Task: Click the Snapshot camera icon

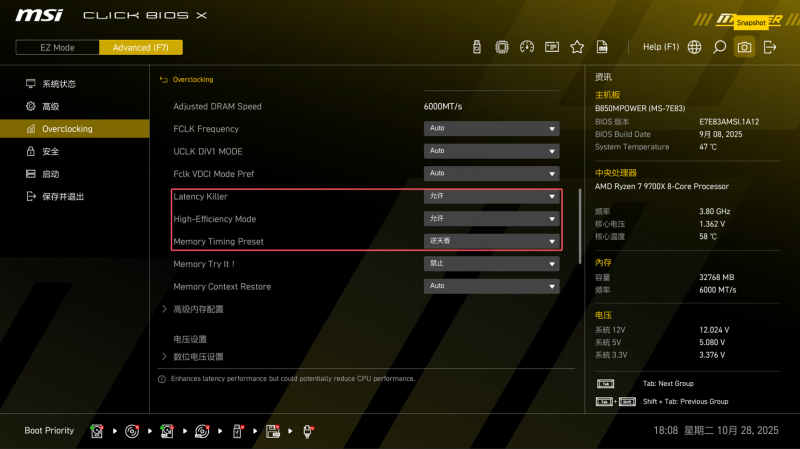Action: pyautogui.click(x=744, y=47)
